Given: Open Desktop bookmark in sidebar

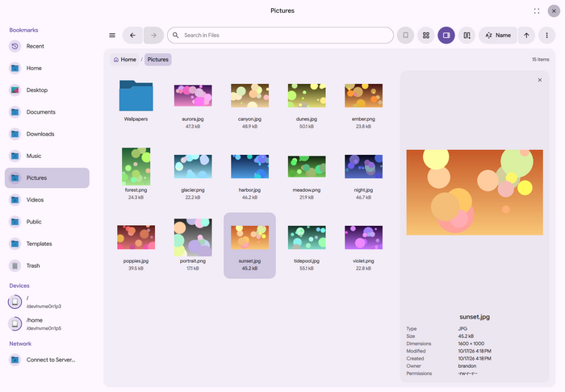Looking at the screenshot, I should pyautogui.click(x=47, y=90).
